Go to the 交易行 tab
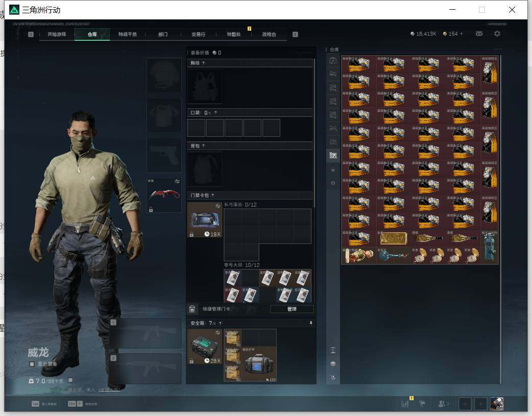This screenshot has width=532, height=416. pos(198,34)
